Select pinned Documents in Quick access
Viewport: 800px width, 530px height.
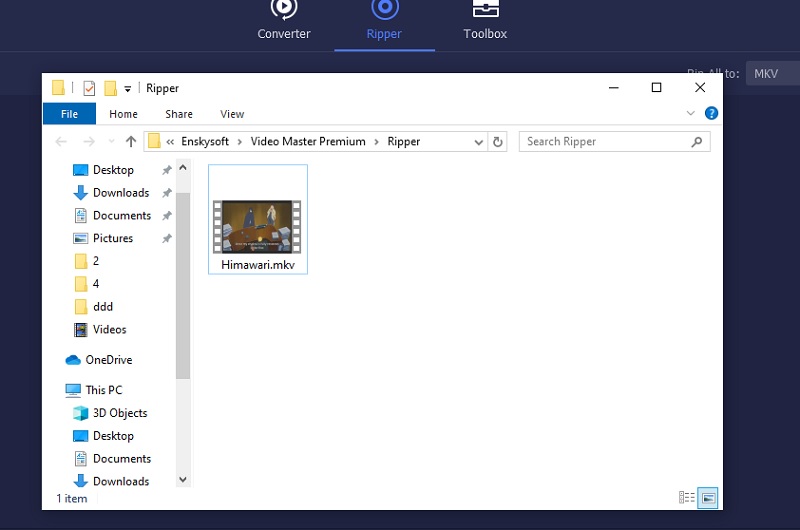122,216
